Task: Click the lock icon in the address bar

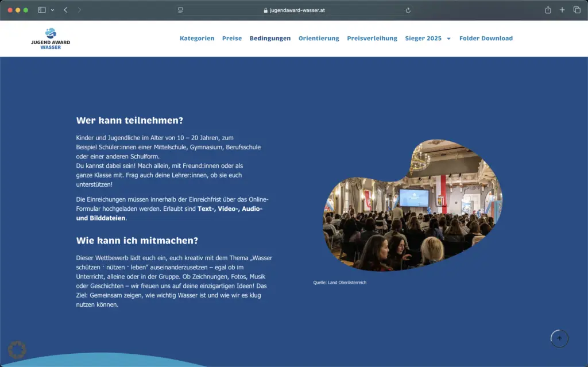Action: [x=264, y=9]
